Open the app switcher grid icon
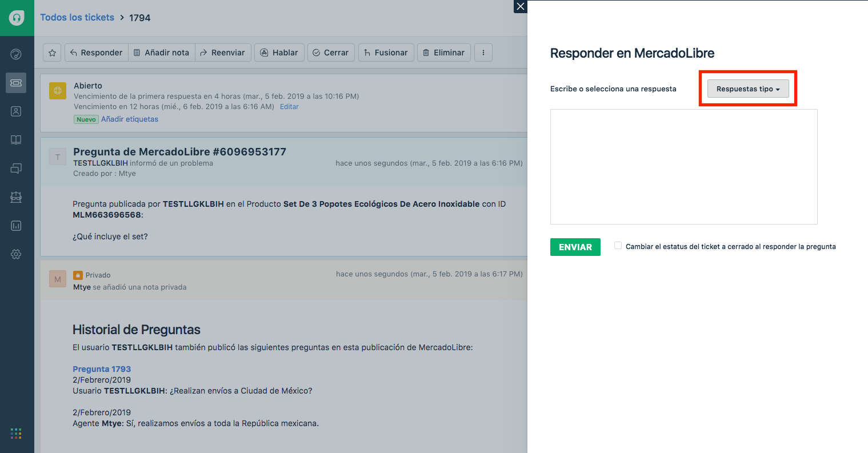 pyautogui.click(x=16, y=434)
